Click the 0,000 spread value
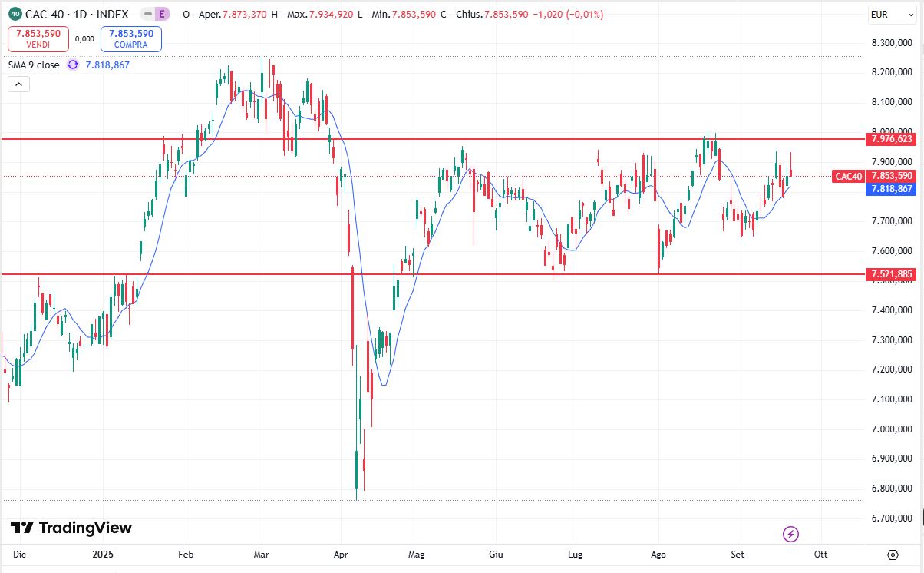 pos(85,38)
